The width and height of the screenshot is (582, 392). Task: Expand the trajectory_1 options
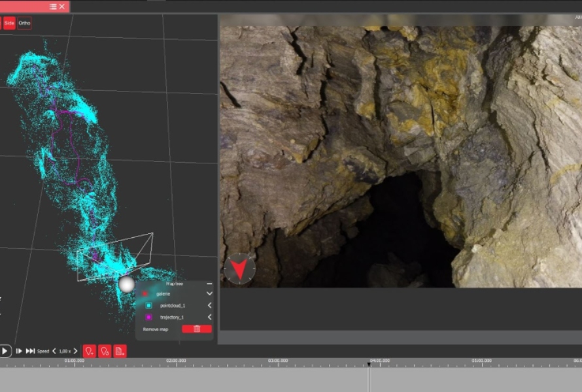point(209,317)
